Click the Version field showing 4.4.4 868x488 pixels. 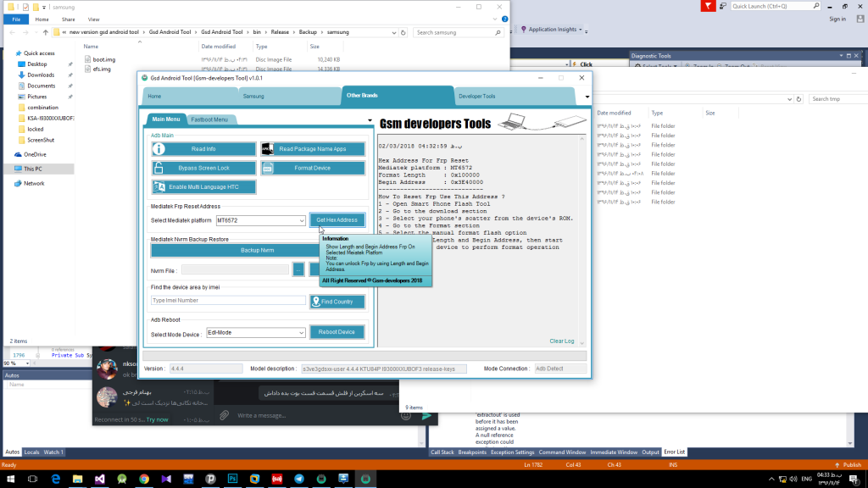point(205,369)
